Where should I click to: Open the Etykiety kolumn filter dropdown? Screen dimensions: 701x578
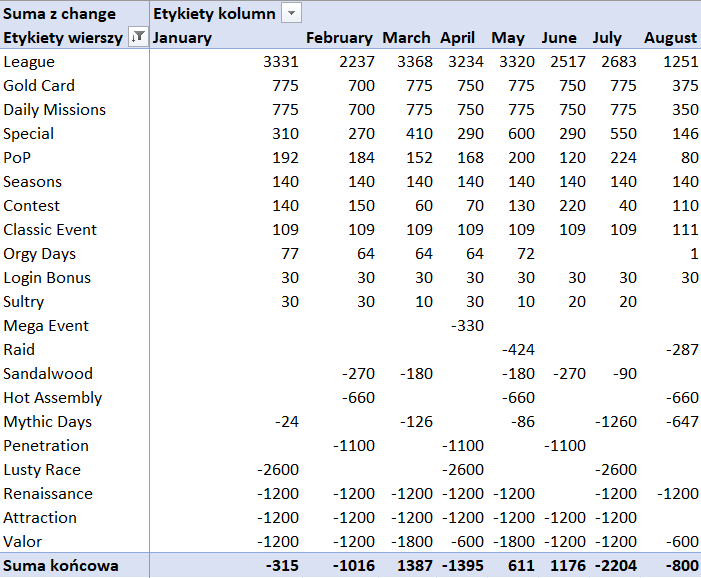coord(291,13)
